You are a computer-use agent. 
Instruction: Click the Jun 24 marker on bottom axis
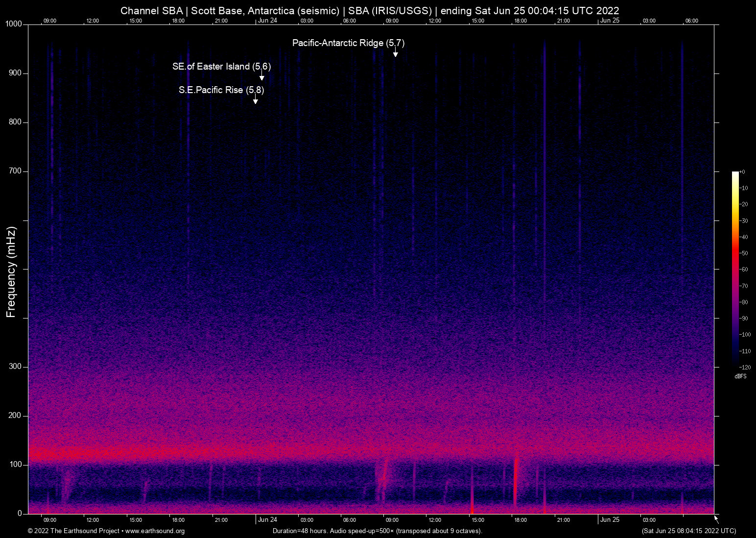[267, 520]
